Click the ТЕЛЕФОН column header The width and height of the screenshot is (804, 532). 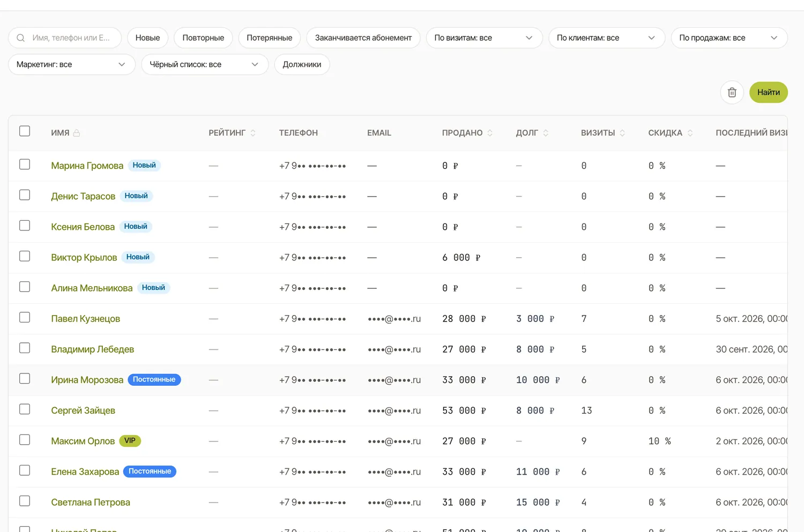[298, 133]
